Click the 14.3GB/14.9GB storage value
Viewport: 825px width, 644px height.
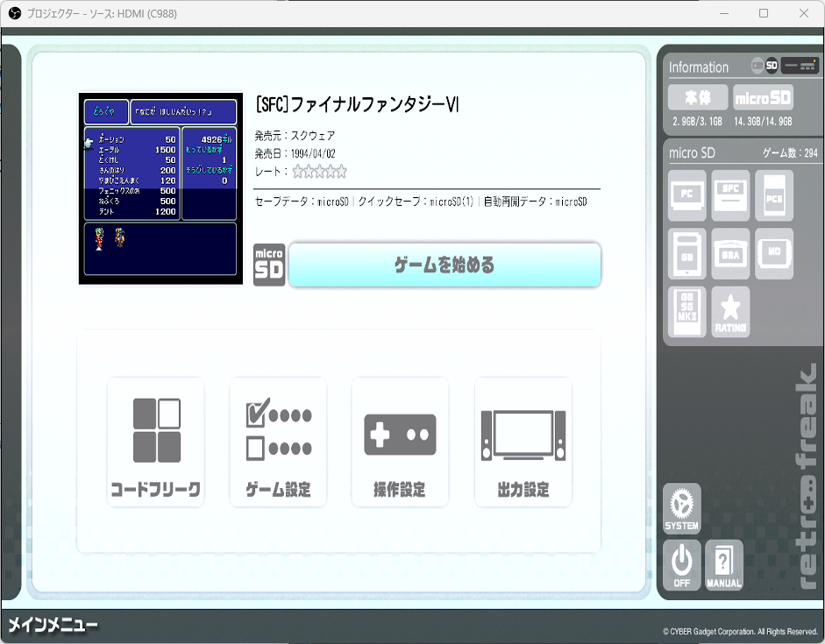coord(763,122)
